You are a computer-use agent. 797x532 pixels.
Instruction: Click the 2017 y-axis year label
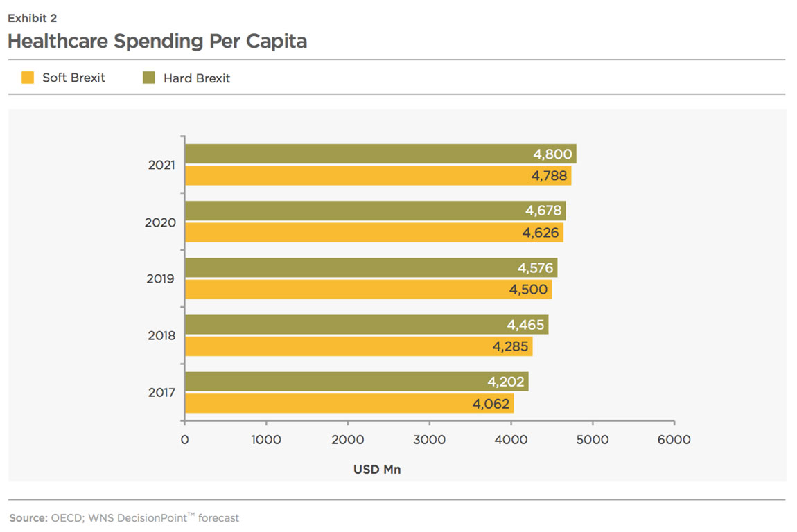[x=161, y=392]
